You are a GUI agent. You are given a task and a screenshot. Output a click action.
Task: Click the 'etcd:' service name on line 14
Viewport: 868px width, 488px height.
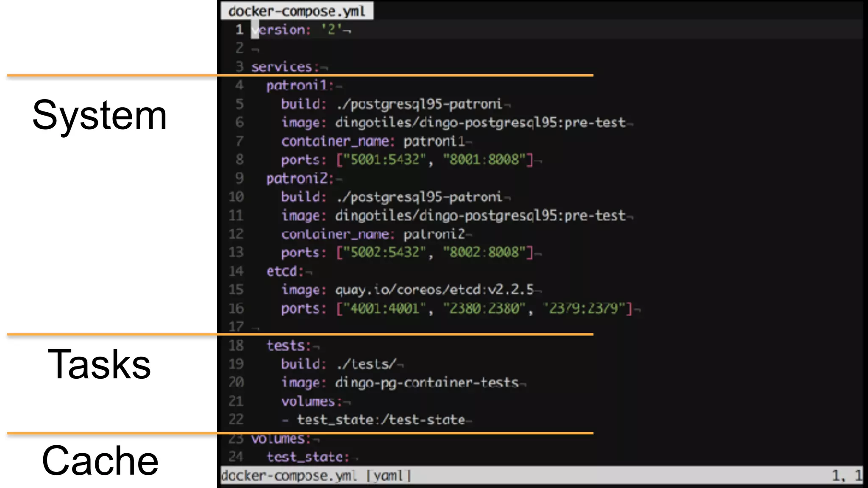(x=285, y=271)
